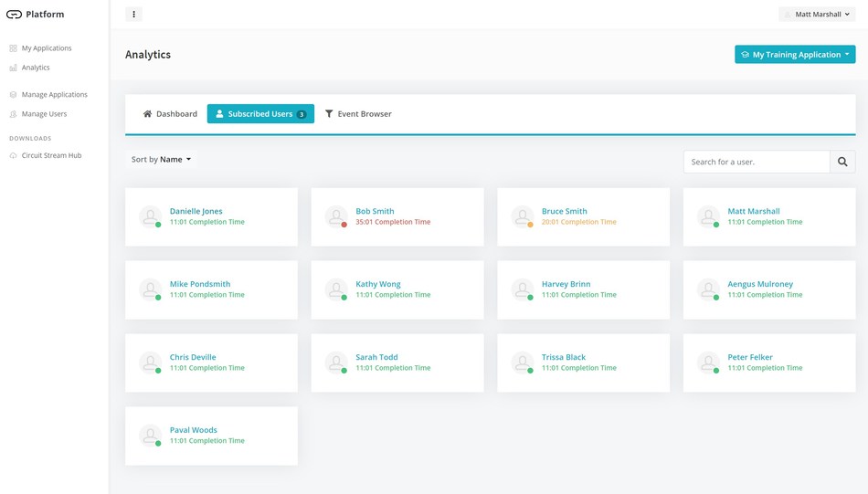Open Kathy Wong user profile link
The width and height of the screenshot is (868, 494).
coord(377,284)
